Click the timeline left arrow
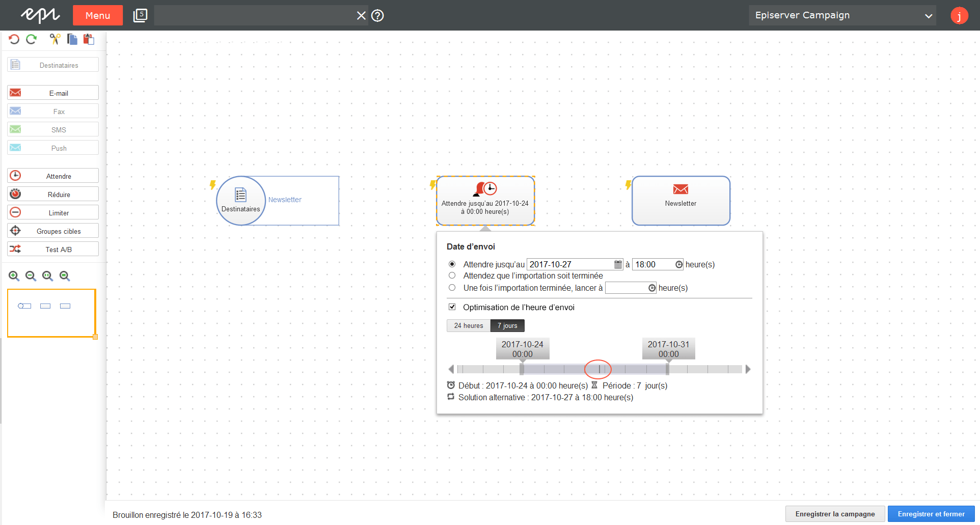The width and height of the screenshot is (980, 525). click(451, 369)
